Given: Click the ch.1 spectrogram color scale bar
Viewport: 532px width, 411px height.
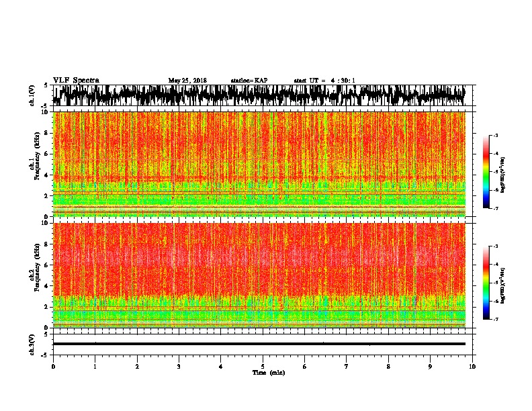Looking at the screenshot, I should 486,172.
